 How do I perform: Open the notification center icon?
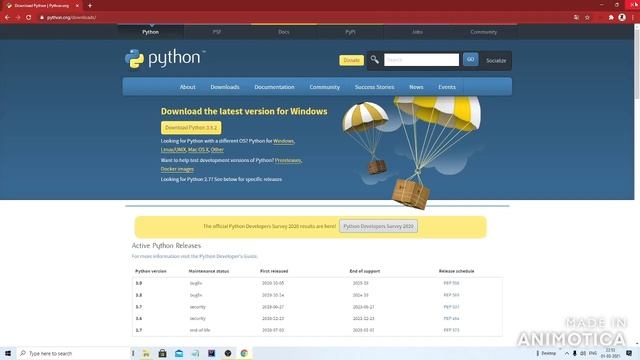629,353
